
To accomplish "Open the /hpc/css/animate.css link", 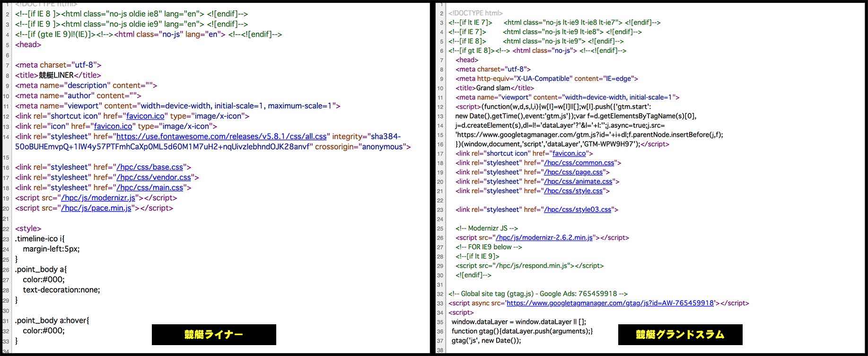I will pyautogui.click(x=578, y=182).
